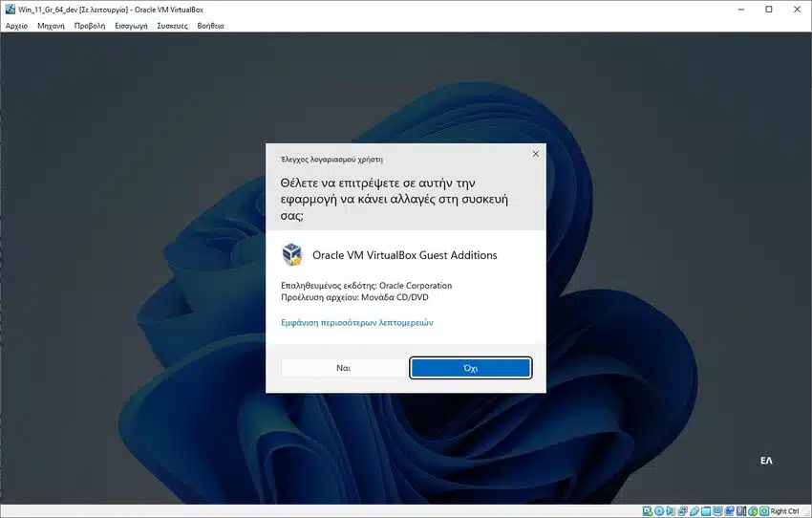Click the USB devices status icon
The image size is (812, 518).
[x=694, y=511]
